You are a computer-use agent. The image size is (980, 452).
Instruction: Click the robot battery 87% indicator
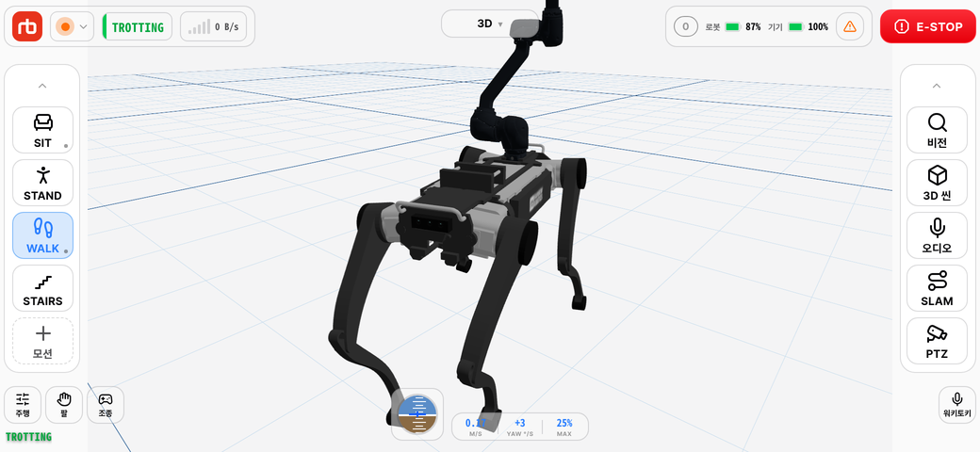(x=733, y=27)
